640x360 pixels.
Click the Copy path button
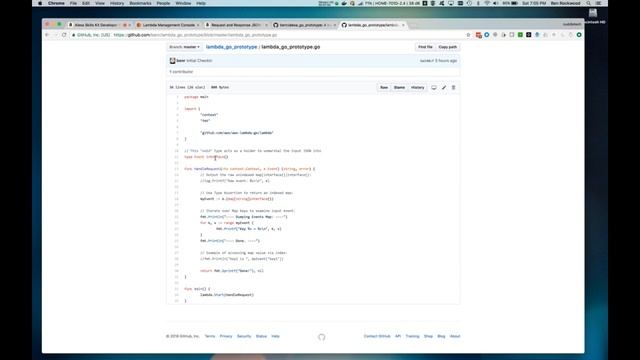(447, 47)
